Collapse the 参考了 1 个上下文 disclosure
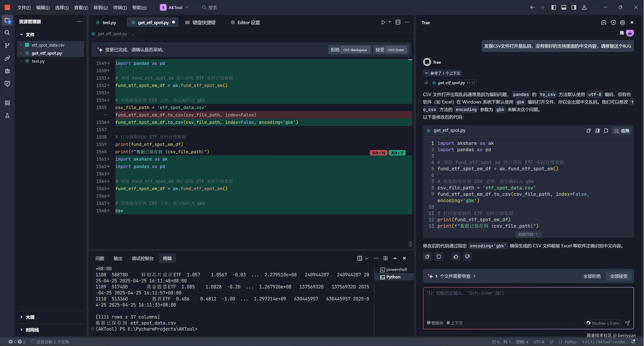 [443, 73]
